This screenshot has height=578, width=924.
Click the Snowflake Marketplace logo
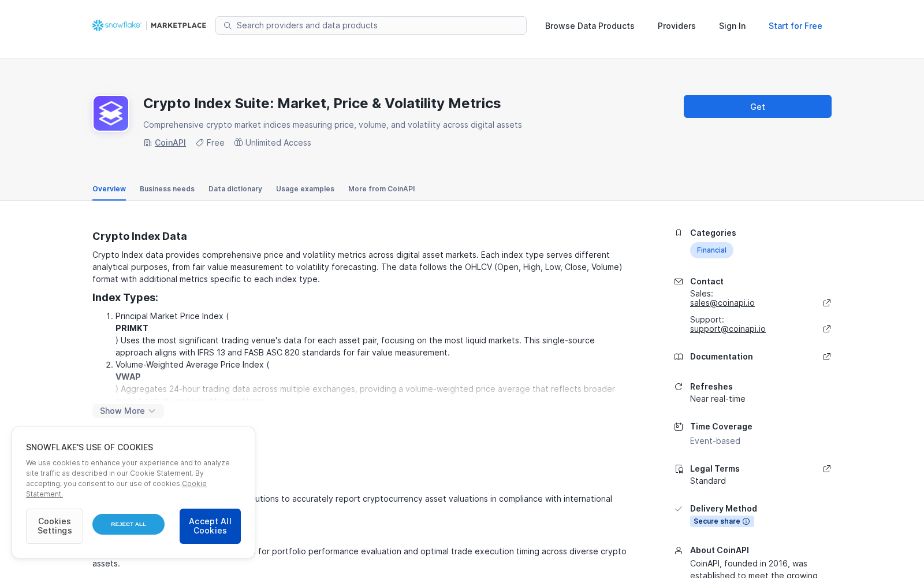(x=149, y=25)
